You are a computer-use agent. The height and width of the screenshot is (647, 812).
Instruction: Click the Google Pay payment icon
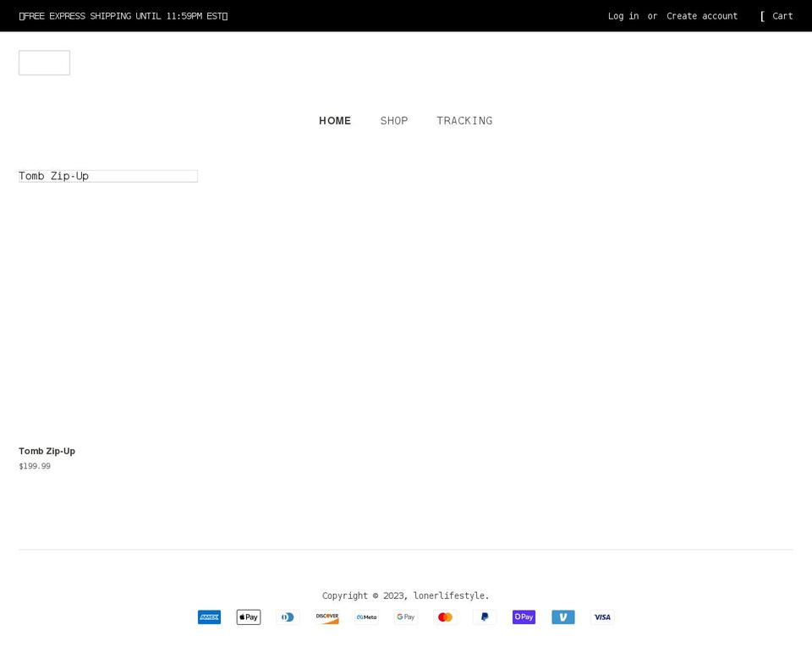click(406, 617)
